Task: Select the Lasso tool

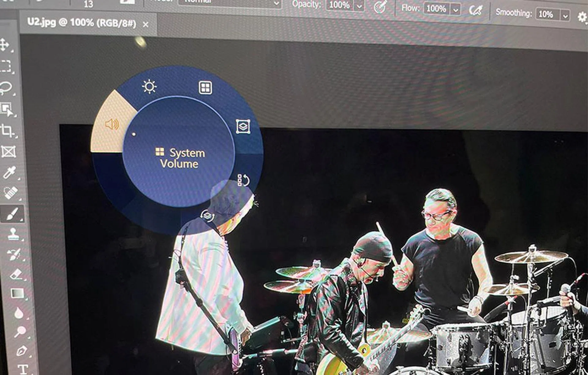Action: pyautogui.click(x=6, y=88)
